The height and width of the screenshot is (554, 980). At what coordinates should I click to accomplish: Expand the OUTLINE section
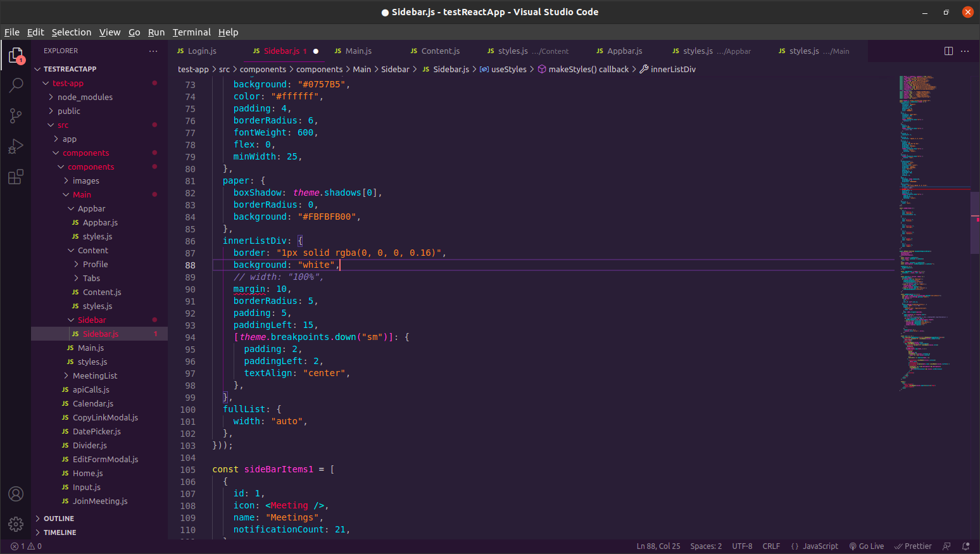click(x=59, y=519)
